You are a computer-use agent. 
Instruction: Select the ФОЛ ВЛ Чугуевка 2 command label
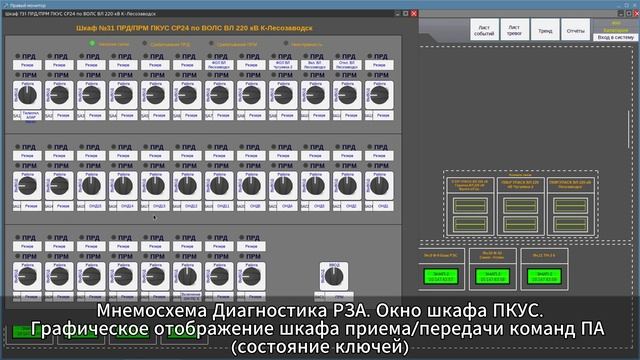283,65
